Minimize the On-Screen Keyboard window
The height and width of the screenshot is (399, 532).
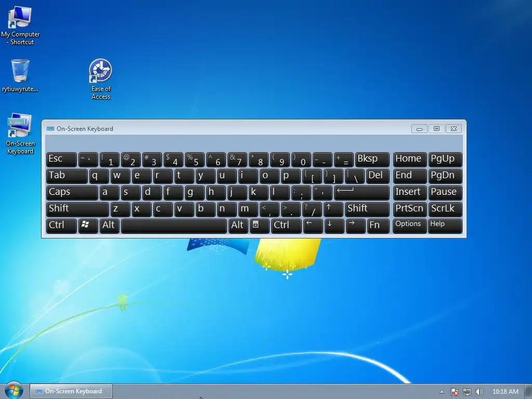[x=419, y=129]
